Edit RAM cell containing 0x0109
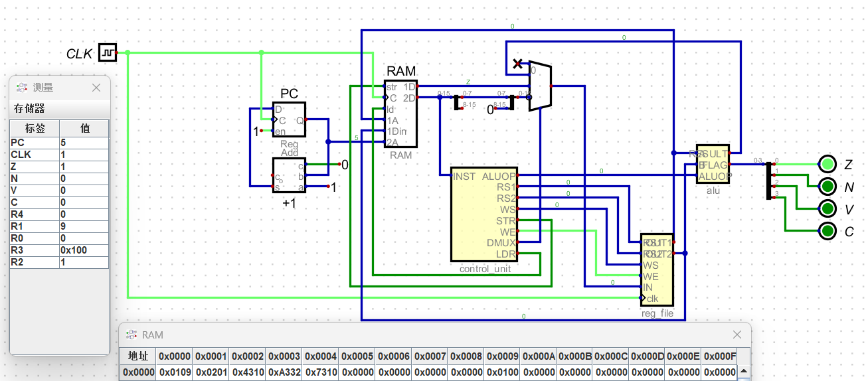This screenshot has width=868, height=381. [x=175, y=372]
